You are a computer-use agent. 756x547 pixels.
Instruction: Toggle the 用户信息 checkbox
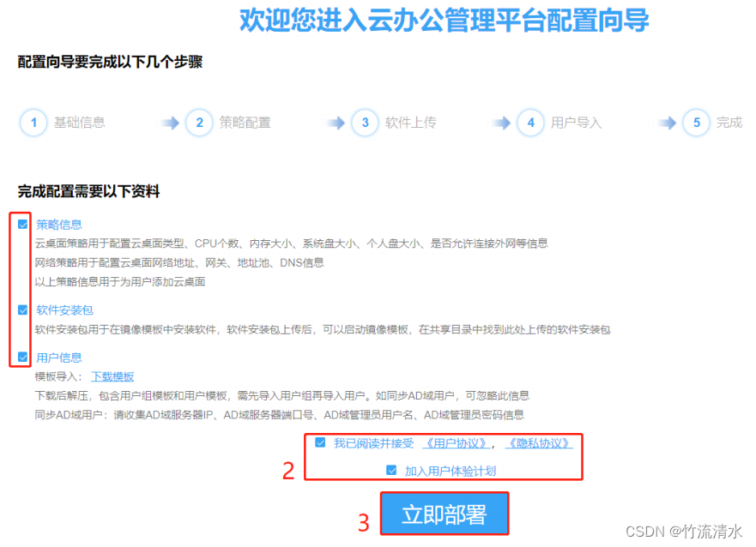click(x=22, y=357)
